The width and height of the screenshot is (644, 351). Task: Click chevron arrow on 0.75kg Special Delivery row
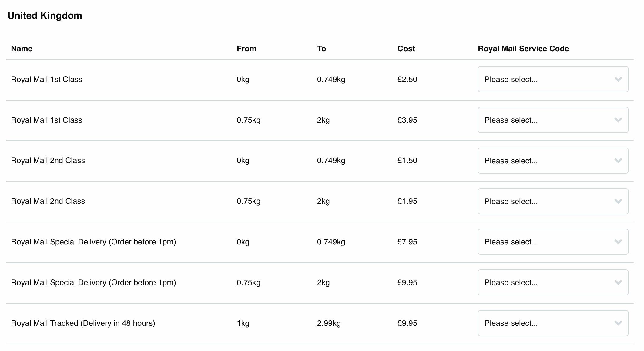point(618,282)
